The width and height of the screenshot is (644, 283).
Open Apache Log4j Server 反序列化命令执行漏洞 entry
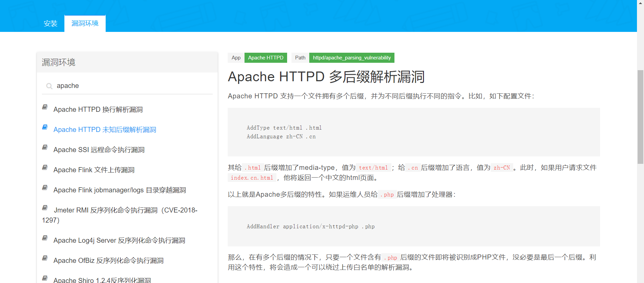[119, 240]
